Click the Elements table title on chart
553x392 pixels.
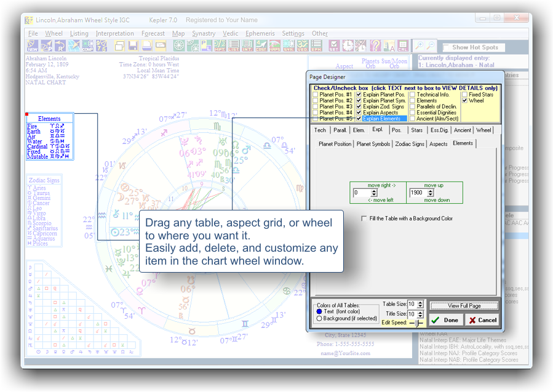point(49,119)
